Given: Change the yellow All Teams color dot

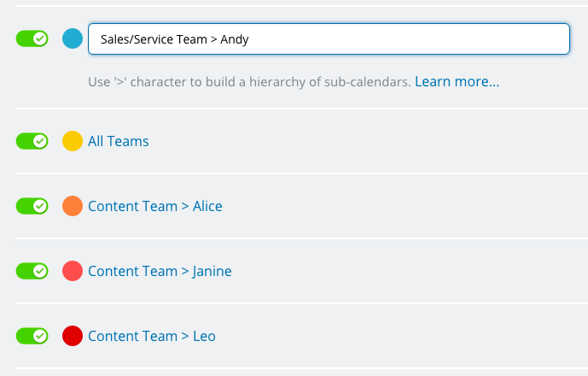Looking at the screenshot, I should pos(73,141).
